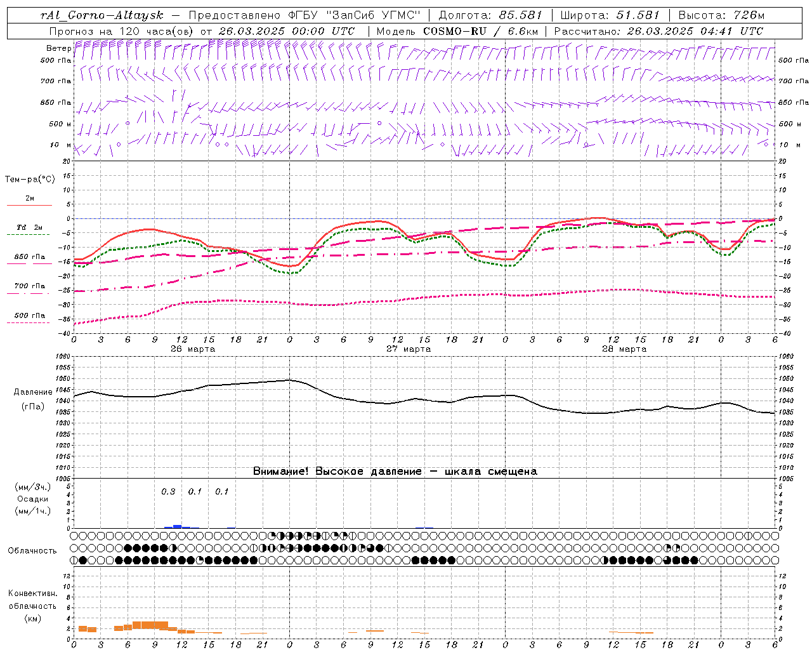
Task: Click the computed time 'Рассчитано: 26.03.2025 04:41 UTC'
Action: [658, 31]
